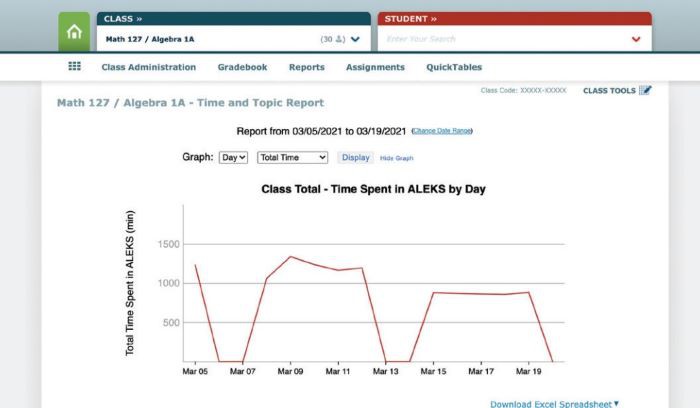Open the Reports menu

pos(306,67)
